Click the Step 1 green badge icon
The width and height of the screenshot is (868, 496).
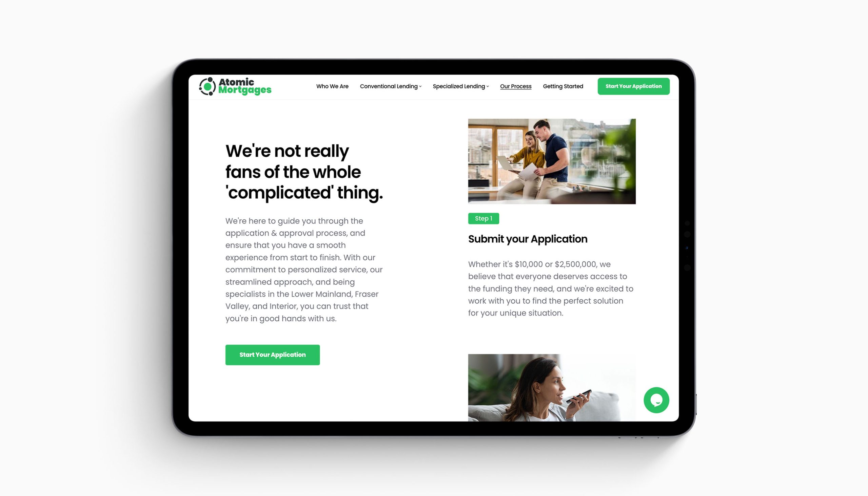(484, 218)
